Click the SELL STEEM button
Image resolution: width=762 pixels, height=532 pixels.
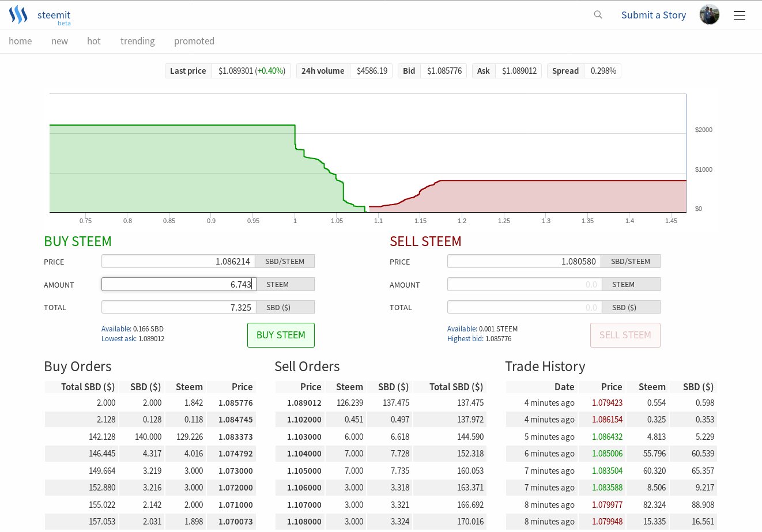click(625, 335)
